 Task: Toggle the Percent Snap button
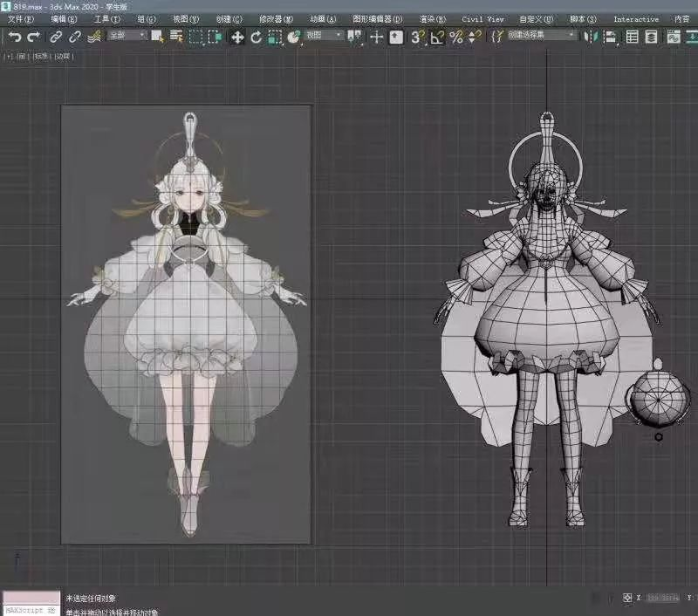(x=455, y=37)
